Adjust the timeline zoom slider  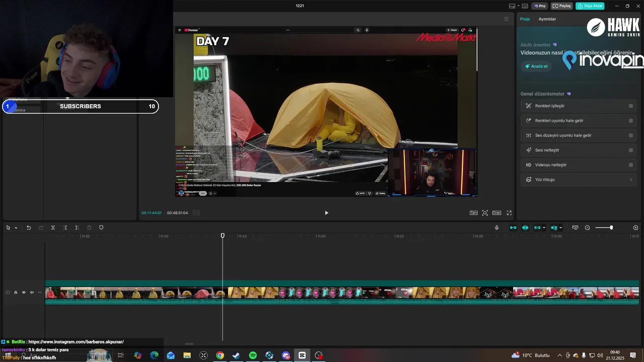click(x=604, y=228)
